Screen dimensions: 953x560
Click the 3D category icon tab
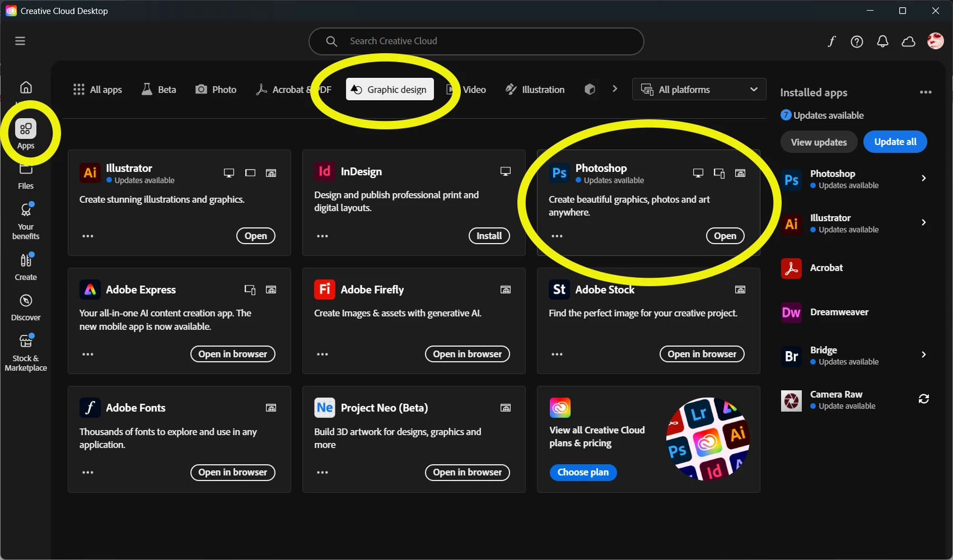pyautogui.click(x=589, y=90)
